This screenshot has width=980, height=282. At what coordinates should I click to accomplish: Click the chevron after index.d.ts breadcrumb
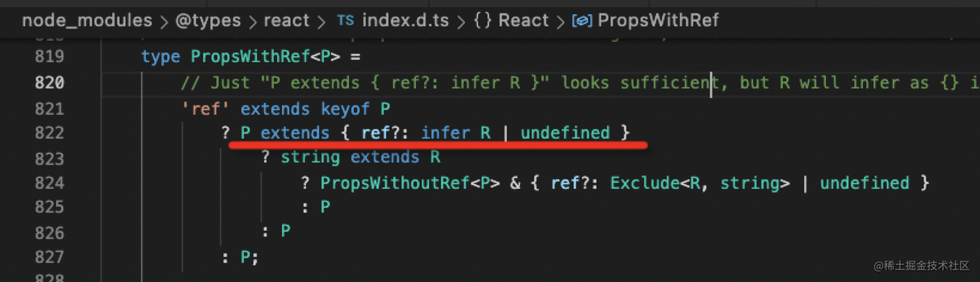click(461, 22)
